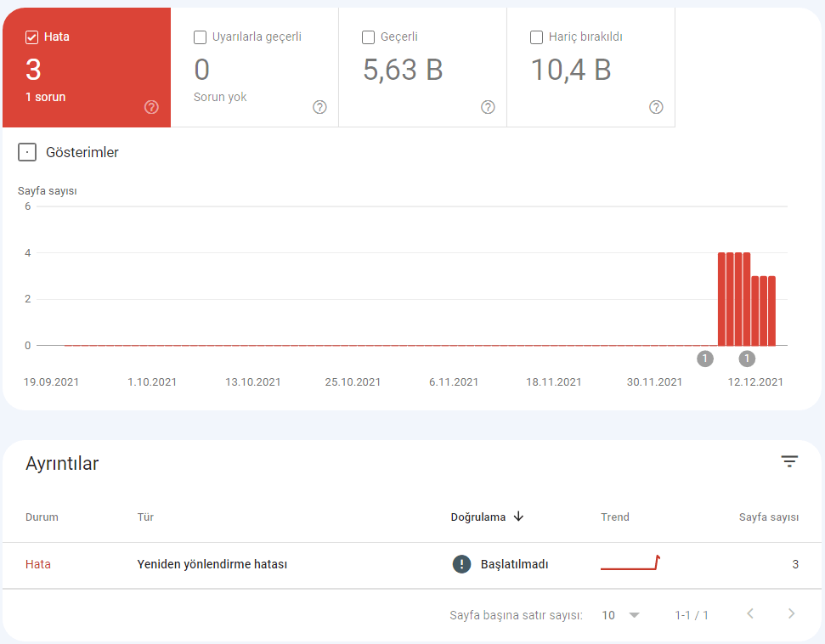Toggle the Gösterimler checkbox

pos(27,152)
